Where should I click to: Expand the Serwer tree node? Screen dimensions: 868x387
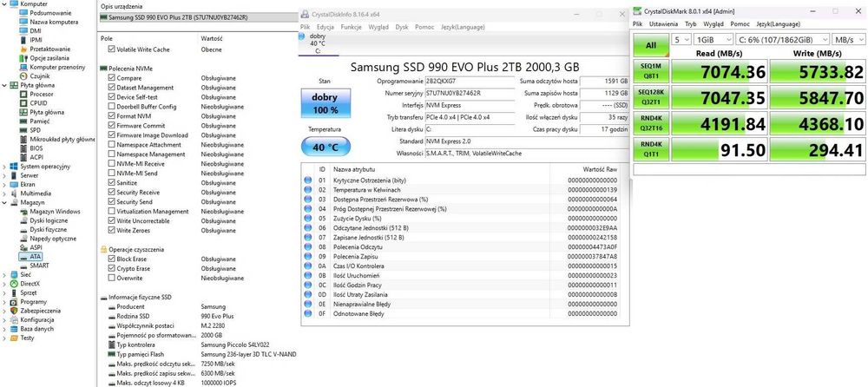[5, 175]
